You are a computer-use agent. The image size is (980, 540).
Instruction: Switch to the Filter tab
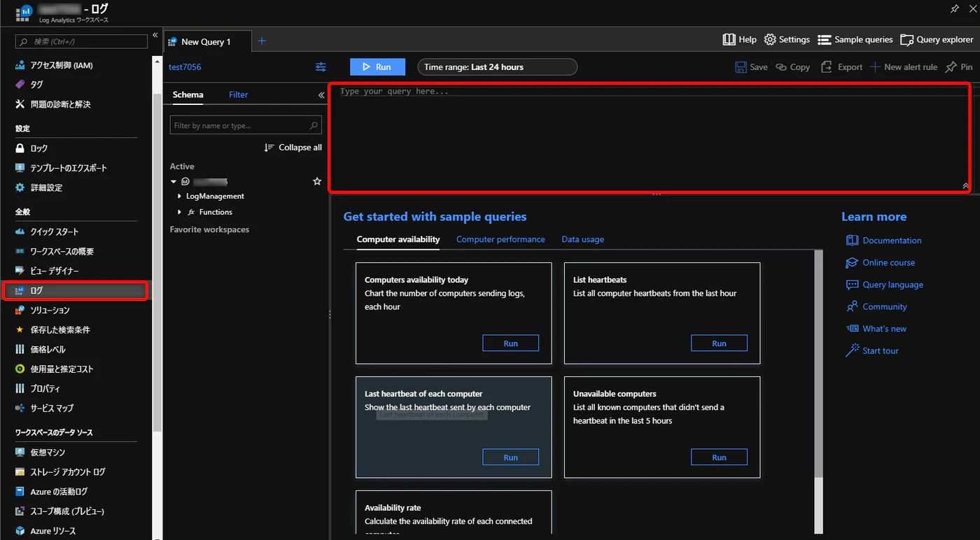pos(238,94)
